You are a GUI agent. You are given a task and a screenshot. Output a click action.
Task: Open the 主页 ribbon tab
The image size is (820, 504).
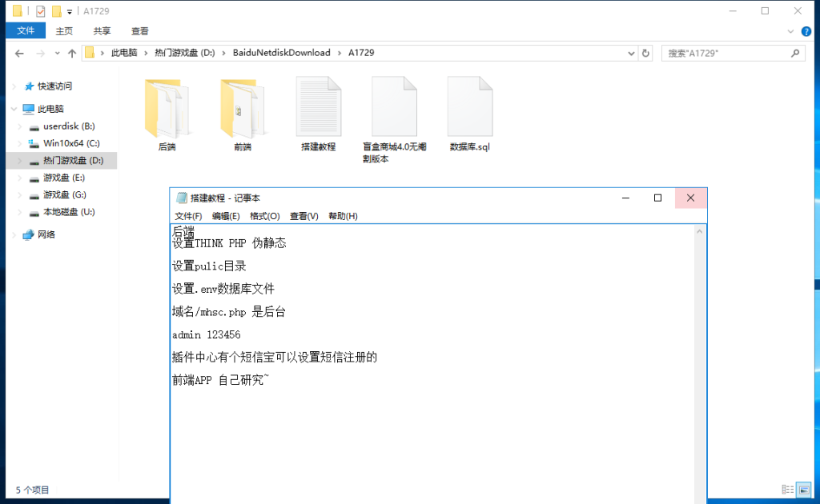pos(64,31)
